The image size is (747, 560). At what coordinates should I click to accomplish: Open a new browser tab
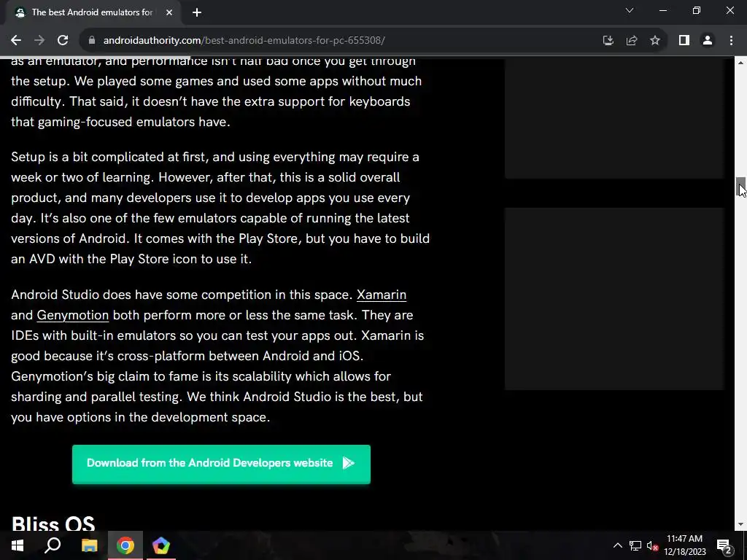197,13
